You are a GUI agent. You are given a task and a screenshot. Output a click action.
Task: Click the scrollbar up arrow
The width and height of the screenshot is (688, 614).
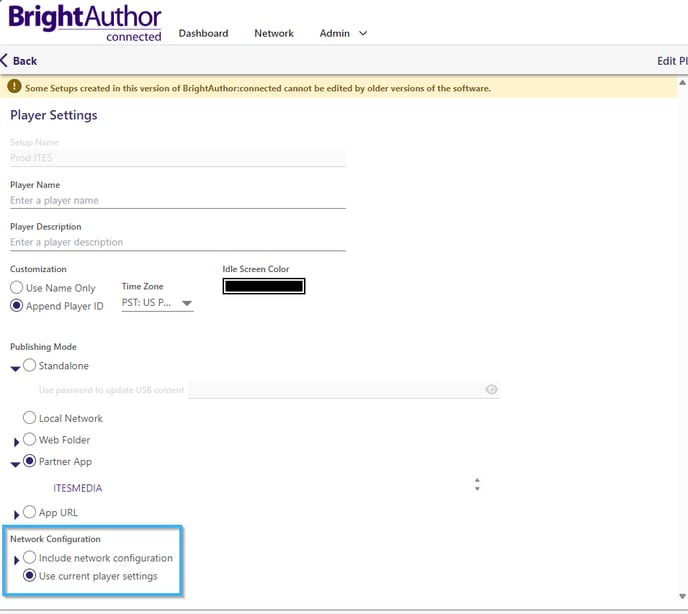(x=682, y=83)
